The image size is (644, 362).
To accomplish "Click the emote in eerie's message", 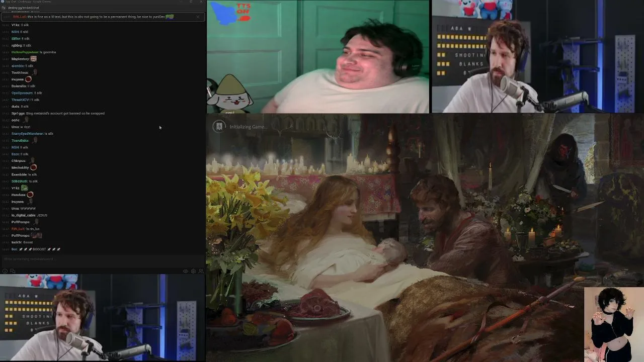I will click(x=26, y=120).
